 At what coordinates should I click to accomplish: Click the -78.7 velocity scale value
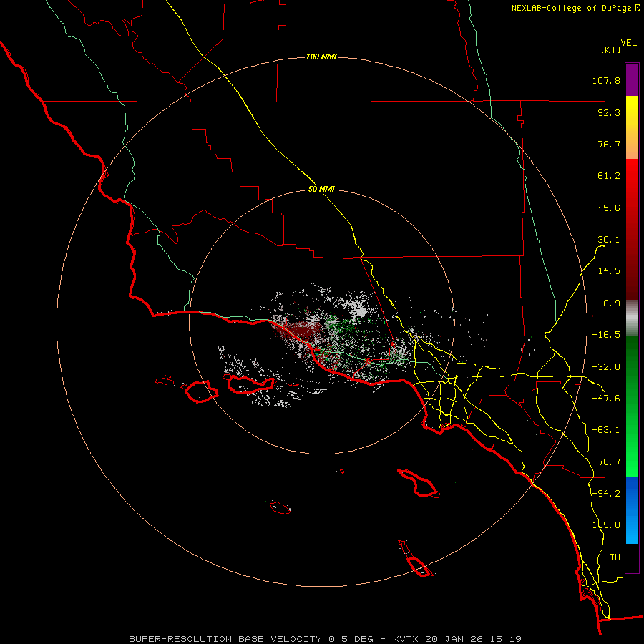point(606,462)
